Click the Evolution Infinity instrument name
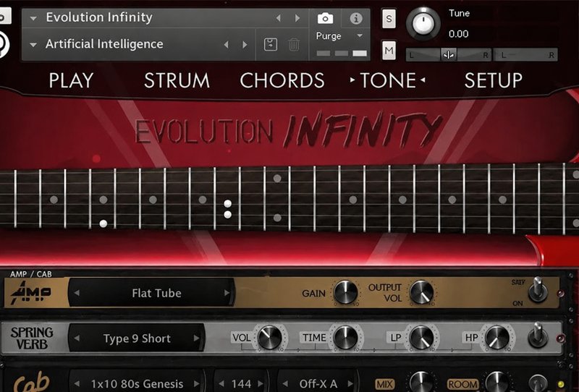 (x=99, y=17)
